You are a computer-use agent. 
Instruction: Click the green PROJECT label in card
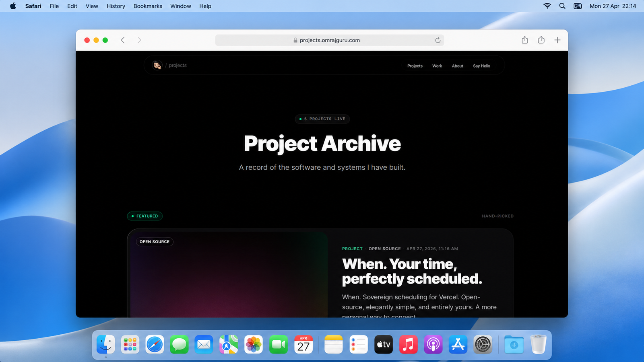click(352, 249)
